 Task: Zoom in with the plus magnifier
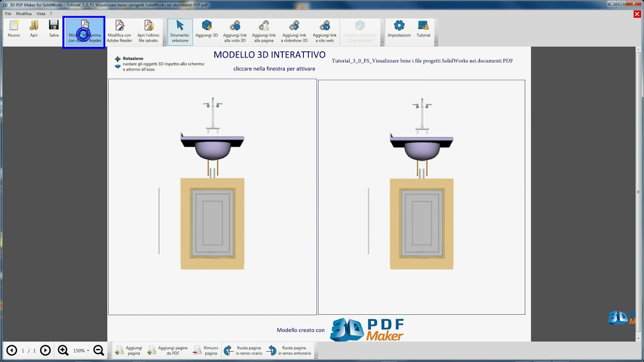click(63, 350)
